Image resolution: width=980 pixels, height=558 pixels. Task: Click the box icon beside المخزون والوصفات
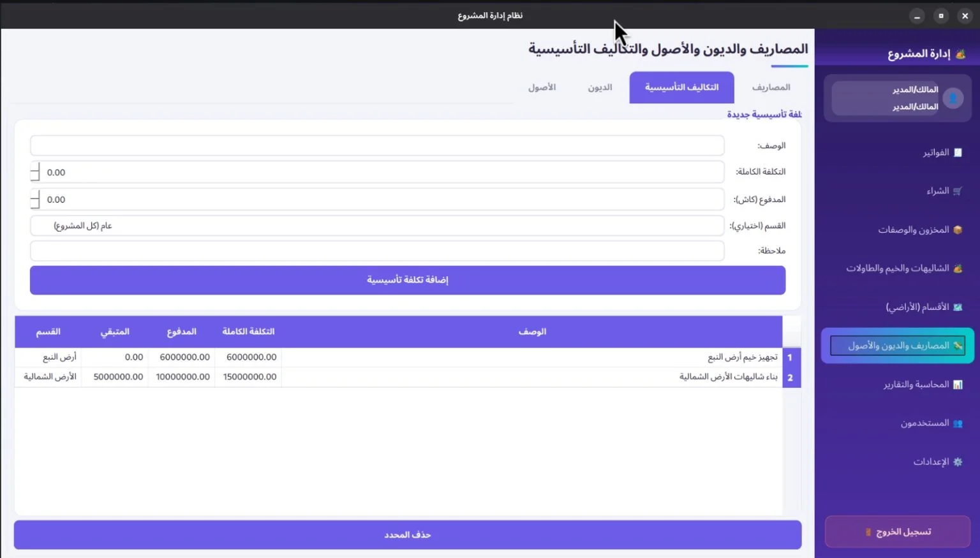pos(958,230)
